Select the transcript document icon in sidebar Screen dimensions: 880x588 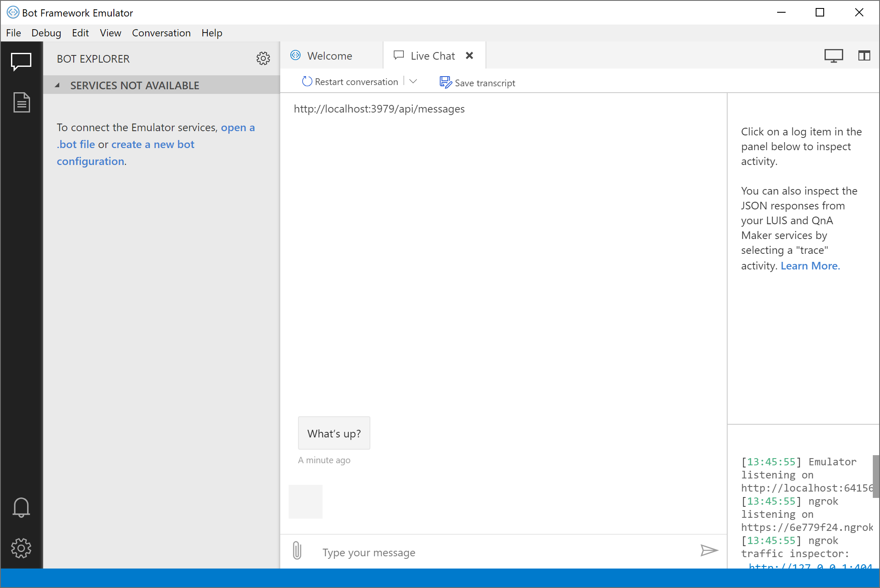click(21, 102)
